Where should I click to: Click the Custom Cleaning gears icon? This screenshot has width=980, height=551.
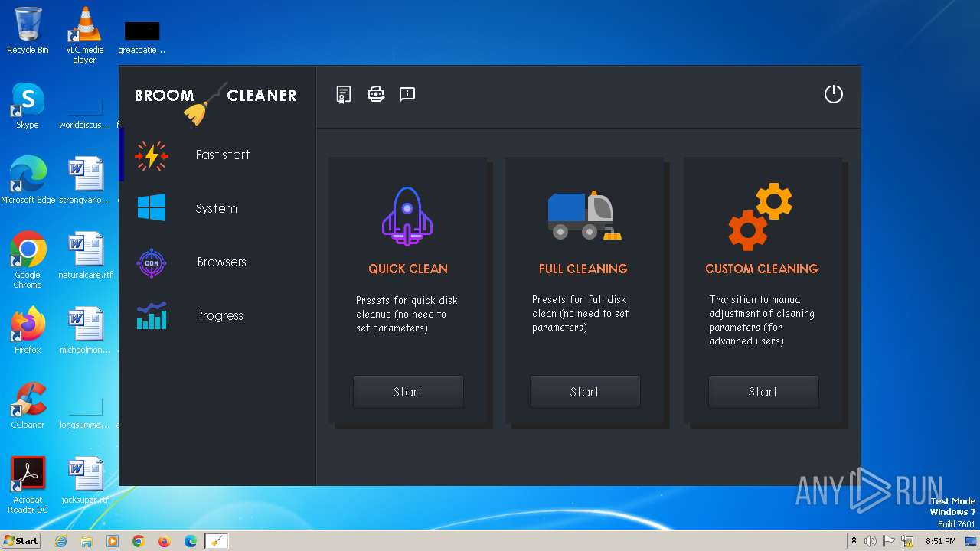click(760, 217)
